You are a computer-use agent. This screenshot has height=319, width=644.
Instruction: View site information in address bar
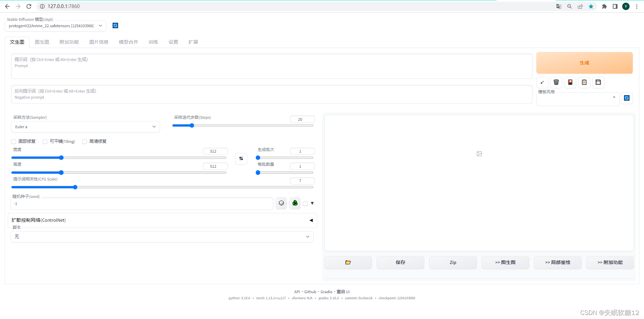coord(42,6)
